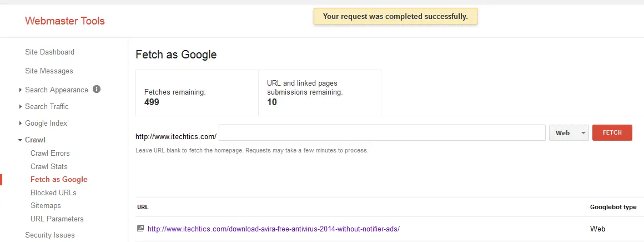Open Security Issues page
This screenshot has height=242, width=644.
click(x=50, y=235)
